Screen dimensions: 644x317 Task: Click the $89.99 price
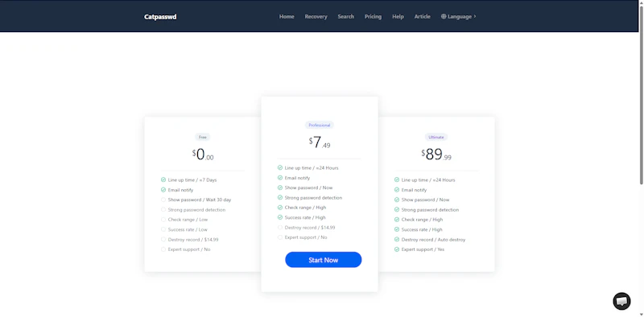click(436, 154)
